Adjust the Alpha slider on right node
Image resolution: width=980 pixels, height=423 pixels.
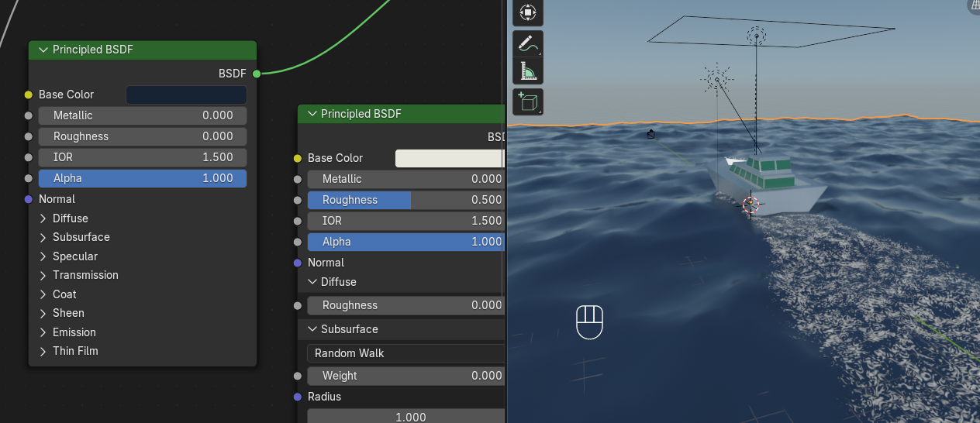(406, 242)
